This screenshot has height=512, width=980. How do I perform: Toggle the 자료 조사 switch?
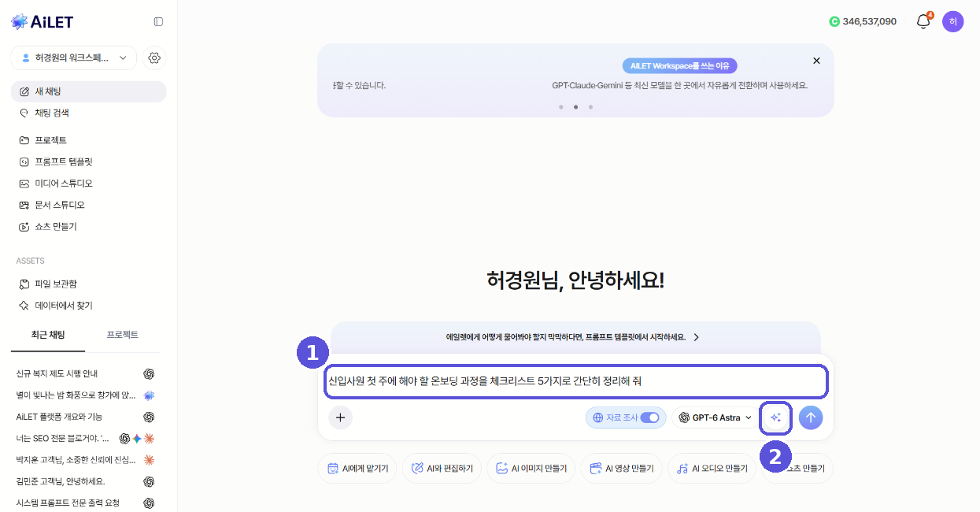(x=649, y=417)
